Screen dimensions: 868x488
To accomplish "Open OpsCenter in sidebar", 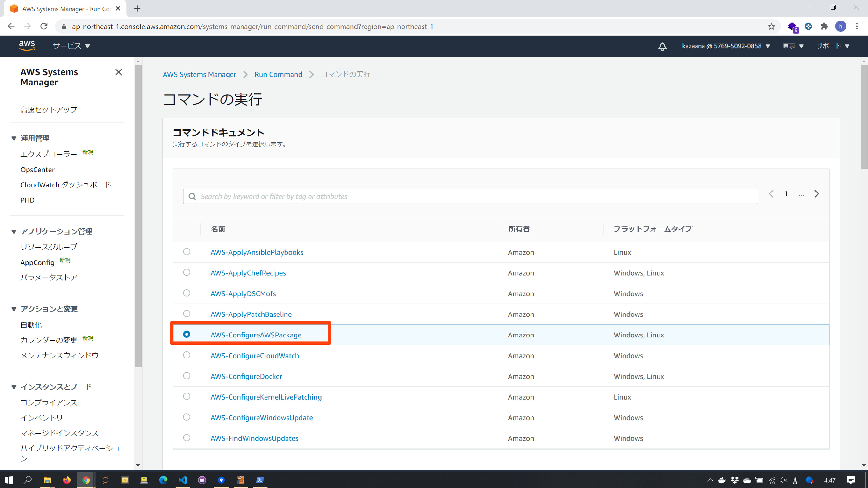I will 37,170.
